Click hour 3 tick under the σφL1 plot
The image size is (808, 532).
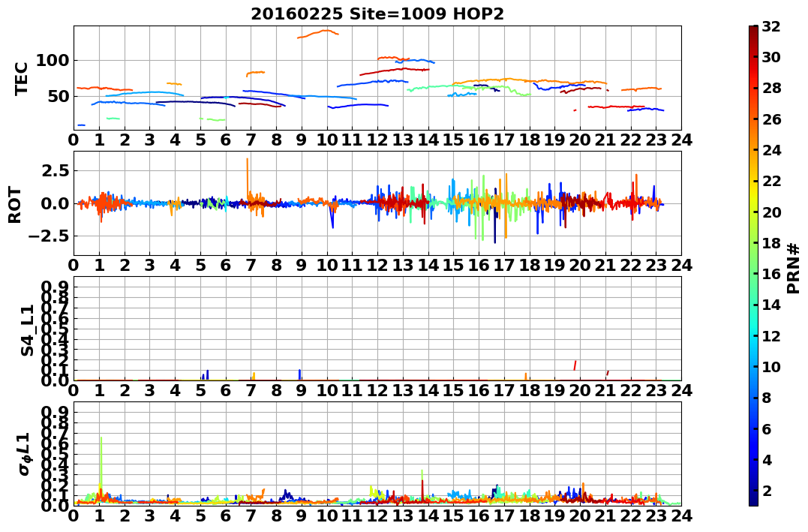tap(149, 515)
